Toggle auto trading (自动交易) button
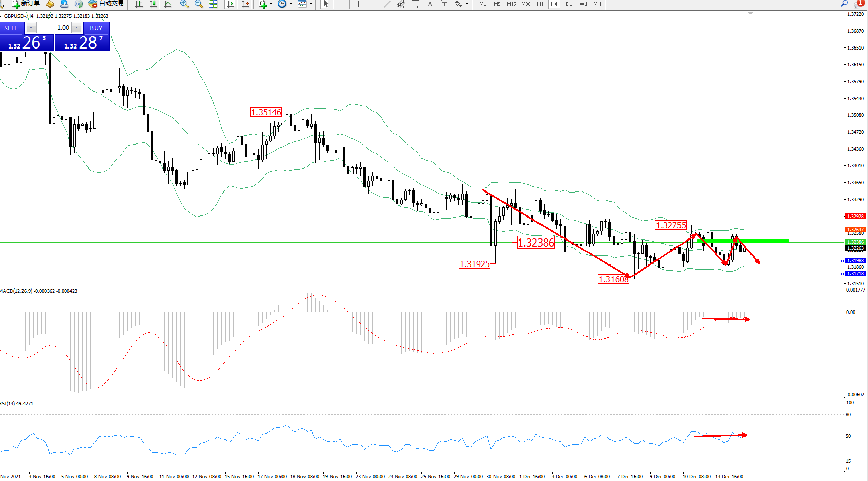This screenshot has height=481, width=868. (x=106, y=4)
